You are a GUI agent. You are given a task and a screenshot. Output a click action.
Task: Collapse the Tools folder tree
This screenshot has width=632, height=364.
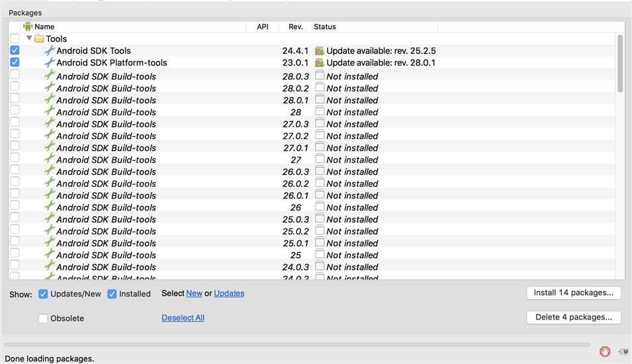pos(29,38)
